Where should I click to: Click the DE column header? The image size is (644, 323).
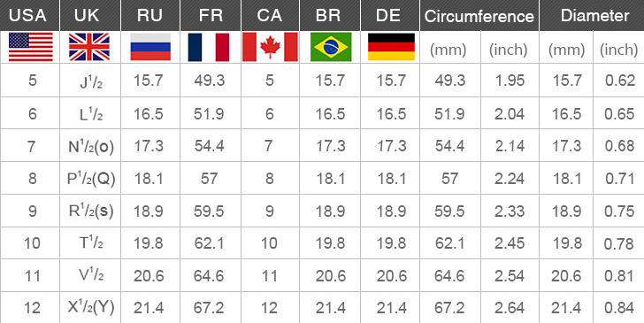[390, 15]
